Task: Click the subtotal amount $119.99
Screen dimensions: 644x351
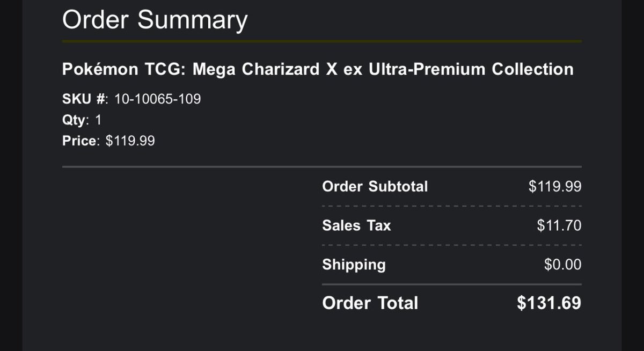Action: [x=555, y=187]
